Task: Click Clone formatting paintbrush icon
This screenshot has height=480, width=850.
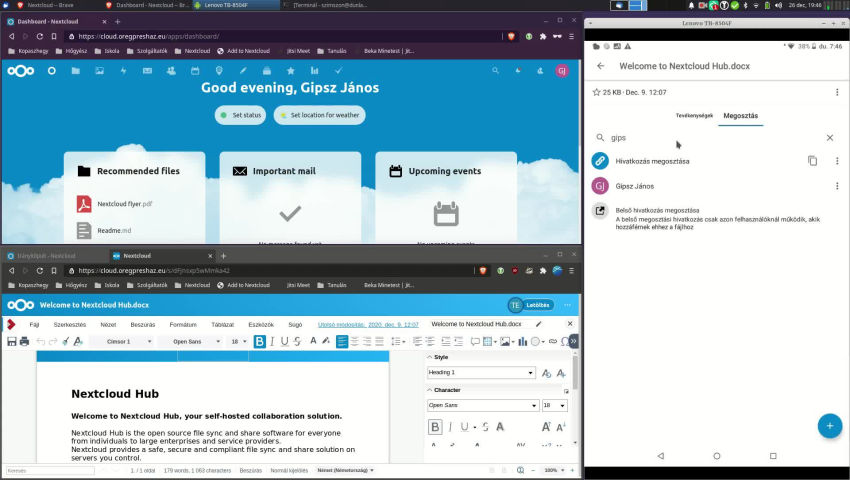Action: tap(66, 341)
